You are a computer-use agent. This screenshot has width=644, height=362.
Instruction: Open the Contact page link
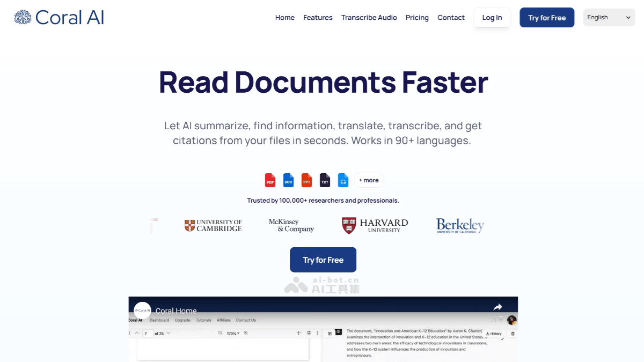pos(451,18)
